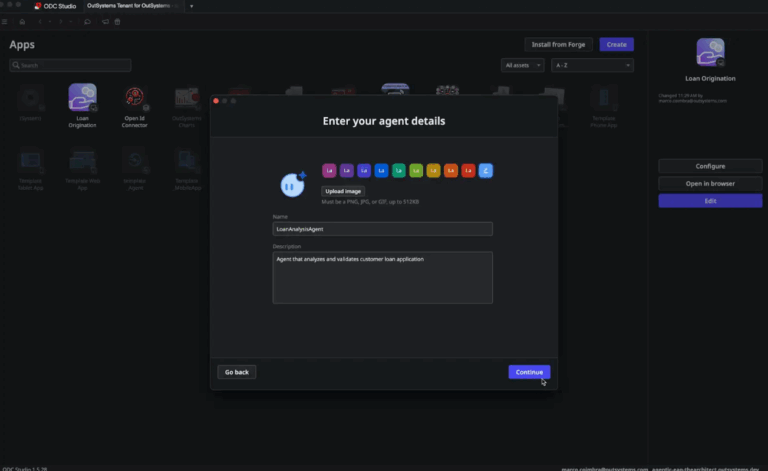
Task: Click the Home icon in the toolbar
Action: point(22,22)
